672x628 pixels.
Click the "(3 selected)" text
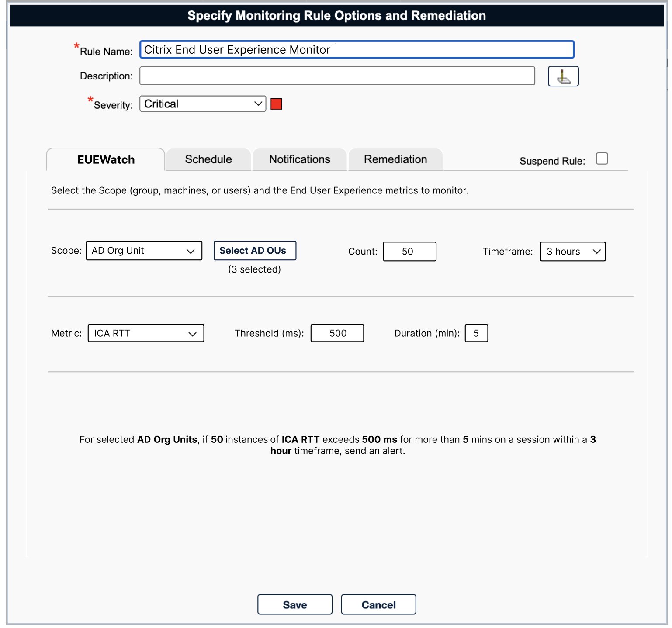[x=255, y=269]
